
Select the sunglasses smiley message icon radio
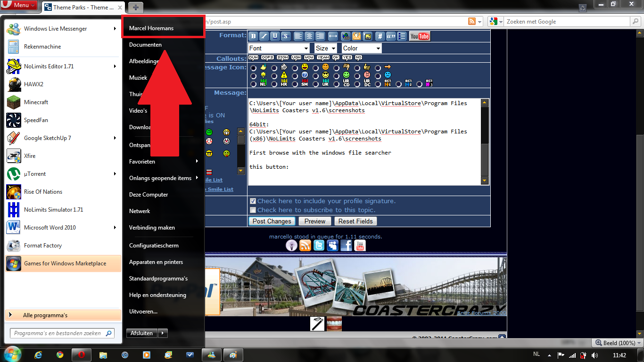pyautogui.click(x=316, y=76)
